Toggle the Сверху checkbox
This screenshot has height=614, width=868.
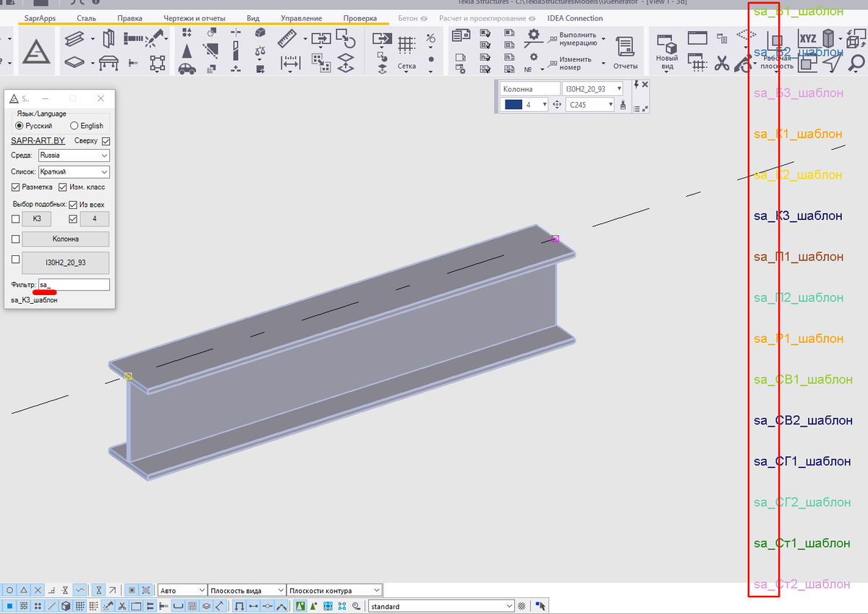[106, 140]
